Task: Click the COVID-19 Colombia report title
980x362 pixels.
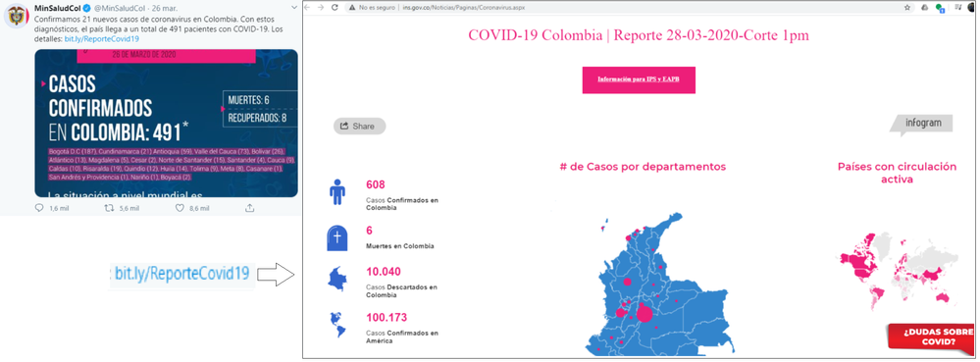Action: (x=638, y=35)
